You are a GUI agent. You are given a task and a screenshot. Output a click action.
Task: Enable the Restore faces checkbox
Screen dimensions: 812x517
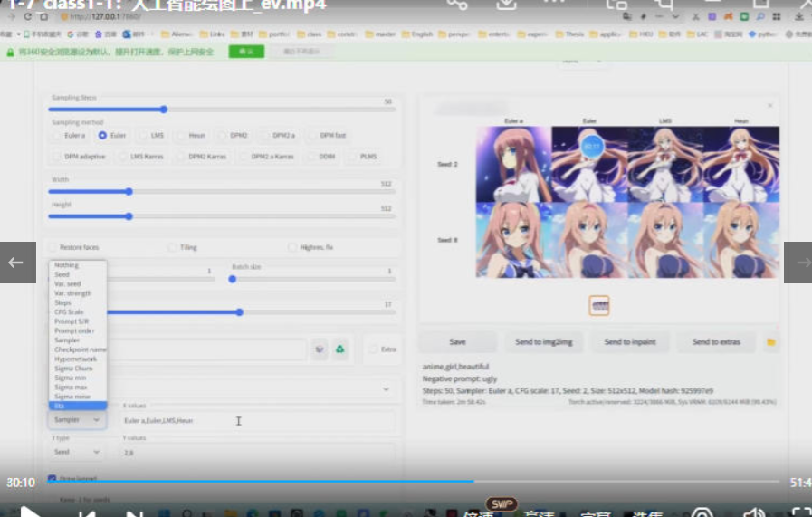click(53, 247)
